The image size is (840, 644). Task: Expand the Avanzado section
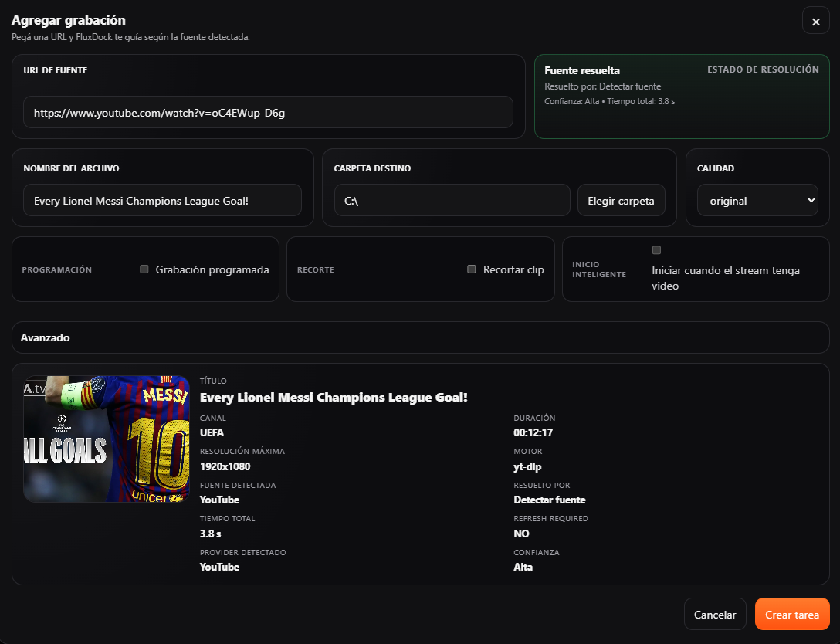tap(421, 337)
